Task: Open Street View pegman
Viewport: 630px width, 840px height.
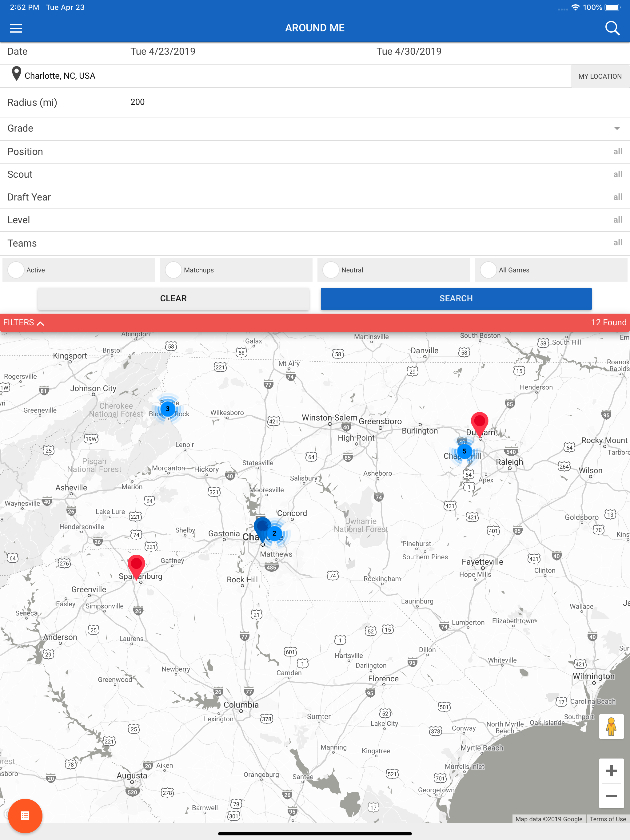Action: point(611,727)
